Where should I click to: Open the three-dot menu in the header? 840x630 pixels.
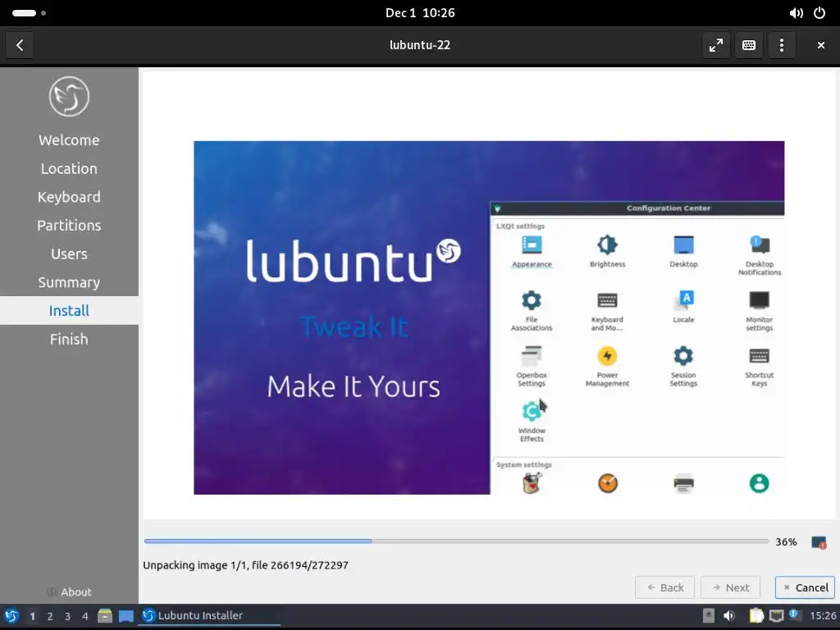pyautogui.click(x=782, y=45)
